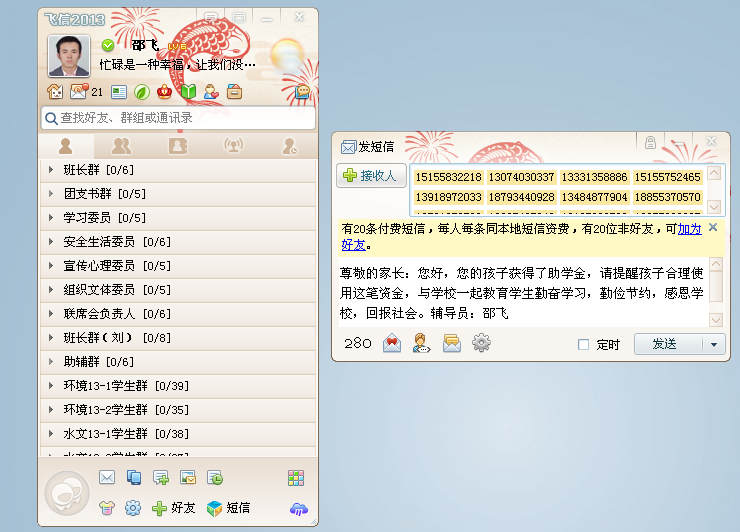740x532 pixels.
Task: Open the dropdown arrow beside 发送 button
Action: point(714,344)
